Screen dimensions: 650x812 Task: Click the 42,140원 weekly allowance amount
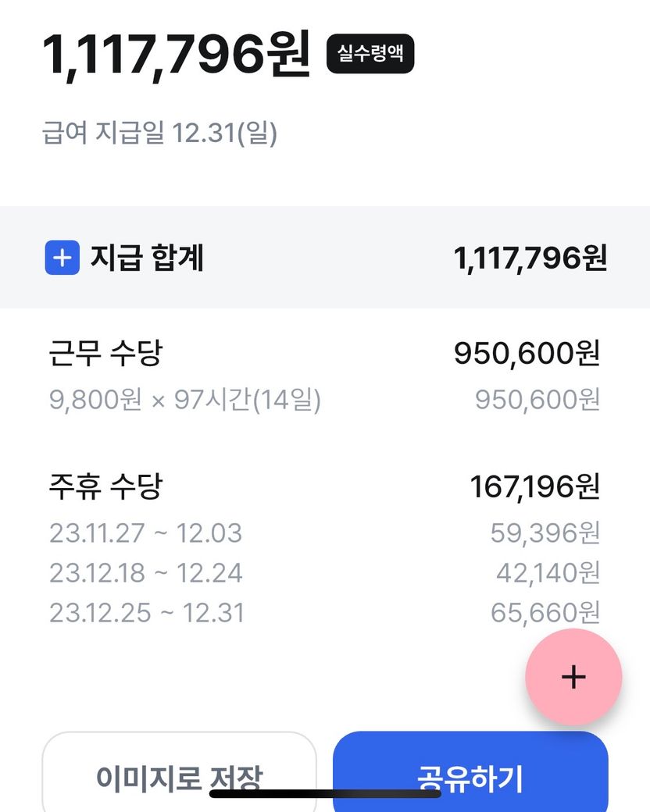[548, 573]
